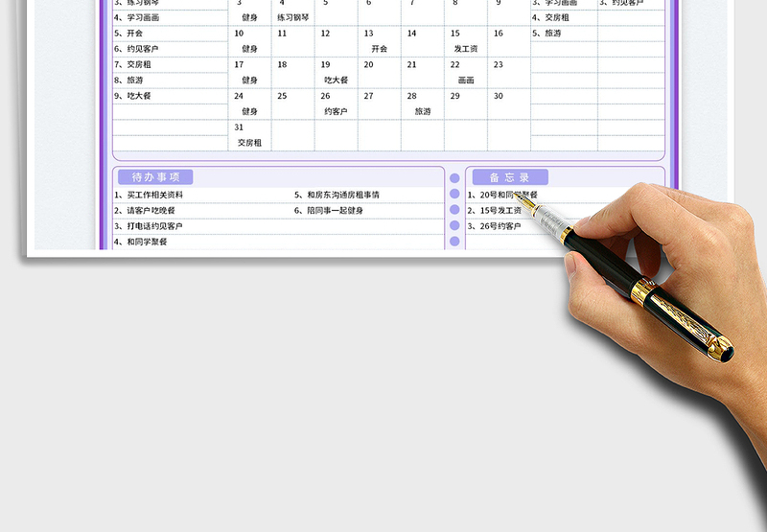Select the '6、约见客户' list entry
Screen dimensions: 767x532
[171, 49]
